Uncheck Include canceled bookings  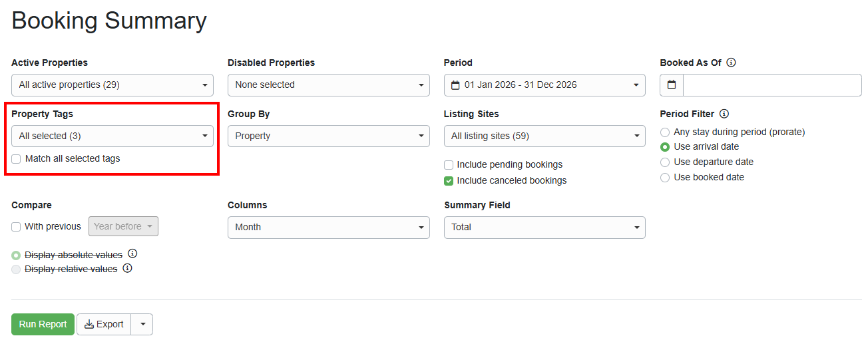coord(449,180)
